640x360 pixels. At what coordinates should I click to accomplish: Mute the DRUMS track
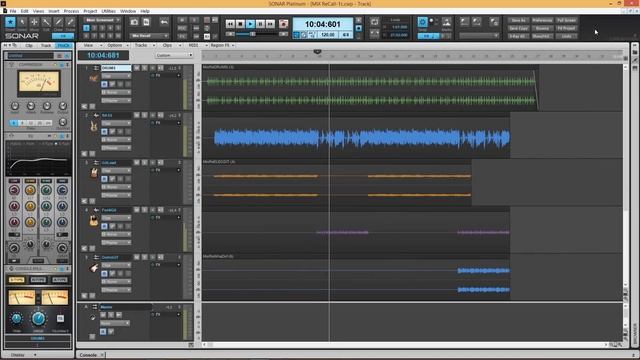136,68
